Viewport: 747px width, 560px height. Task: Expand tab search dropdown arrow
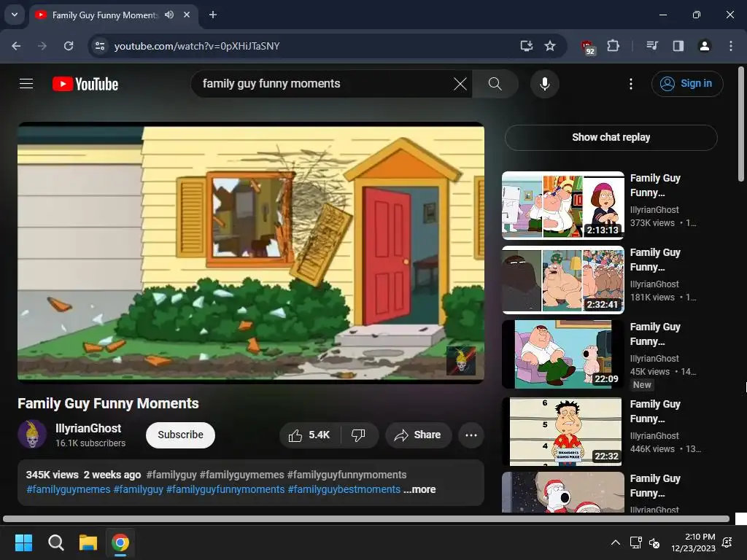pyautogui.click(x=15, y=15)
